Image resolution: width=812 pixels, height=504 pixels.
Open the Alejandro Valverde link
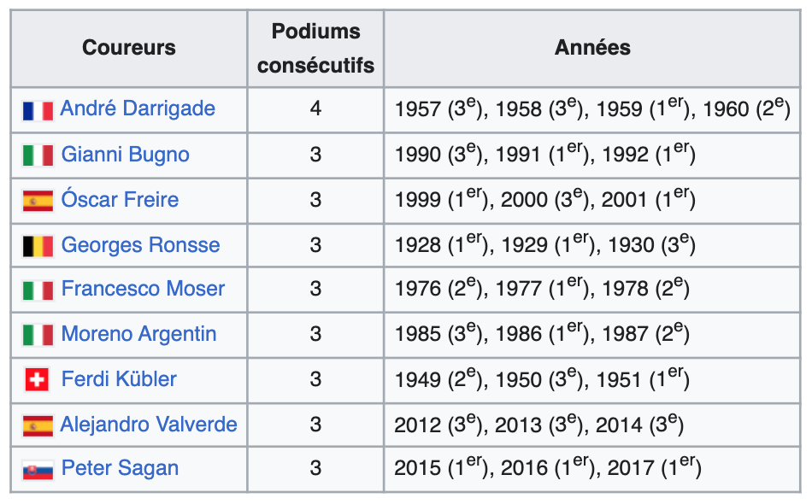coord(149,425)
